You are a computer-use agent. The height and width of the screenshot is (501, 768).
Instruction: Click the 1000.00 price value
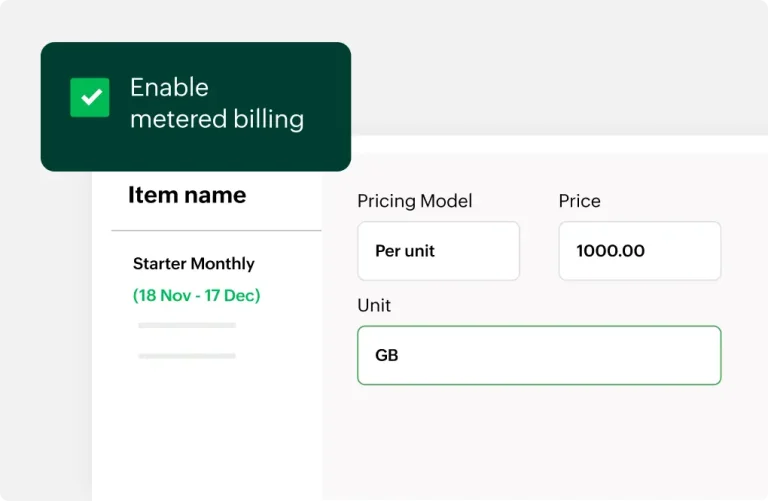[610, 251]
